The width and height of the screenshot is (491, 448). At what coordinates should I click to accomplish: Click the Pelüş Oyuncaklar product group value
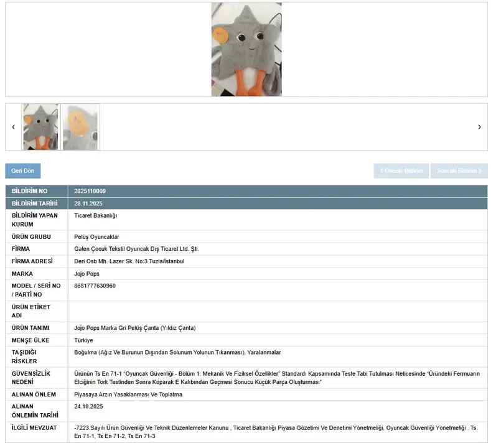tap(96, 237)
